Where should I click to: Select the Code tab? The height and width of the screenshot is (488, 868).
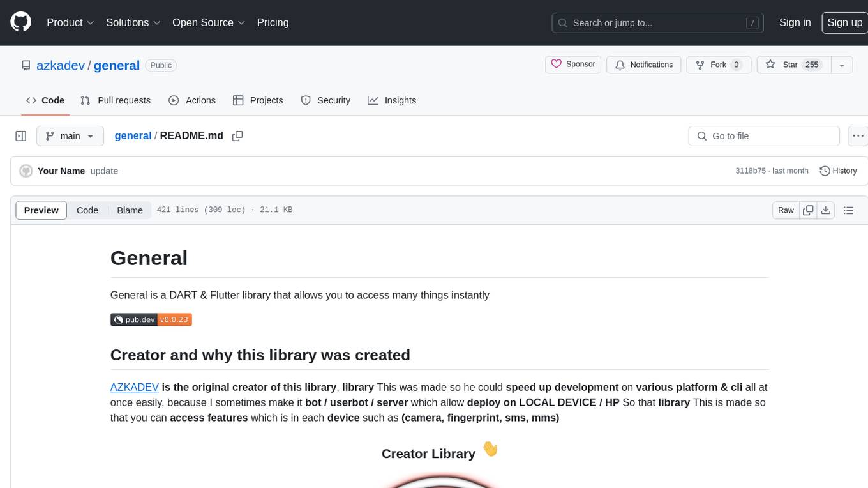45,100
